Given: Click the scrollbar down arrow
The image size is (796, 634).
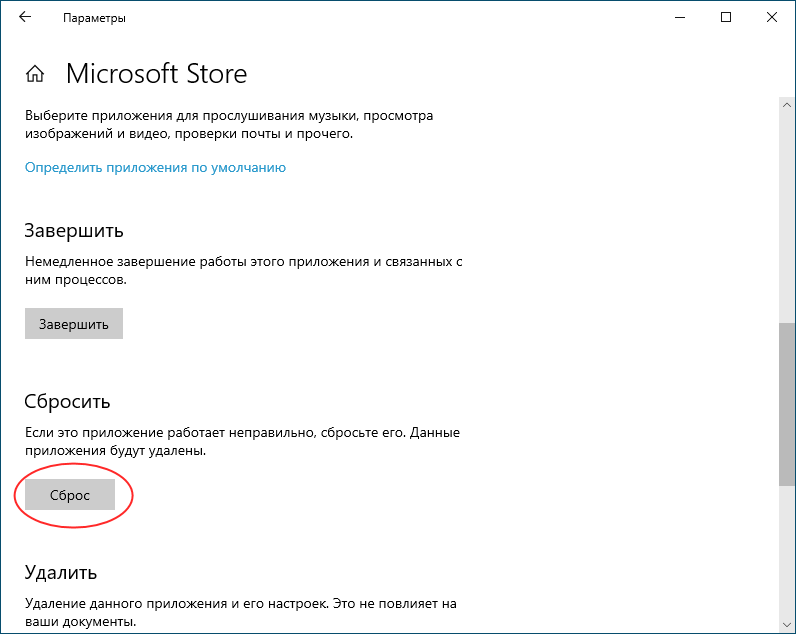Looking at the screenshot, I should coord(787,623).
